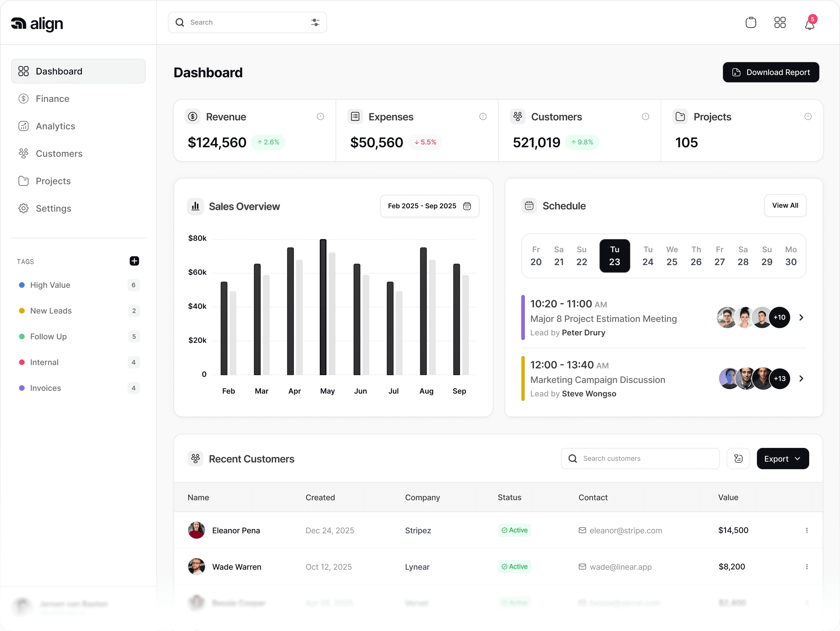840x631 pixels.
Task: Select Su 22 in schedule
Action: click(x=581, y=256)
